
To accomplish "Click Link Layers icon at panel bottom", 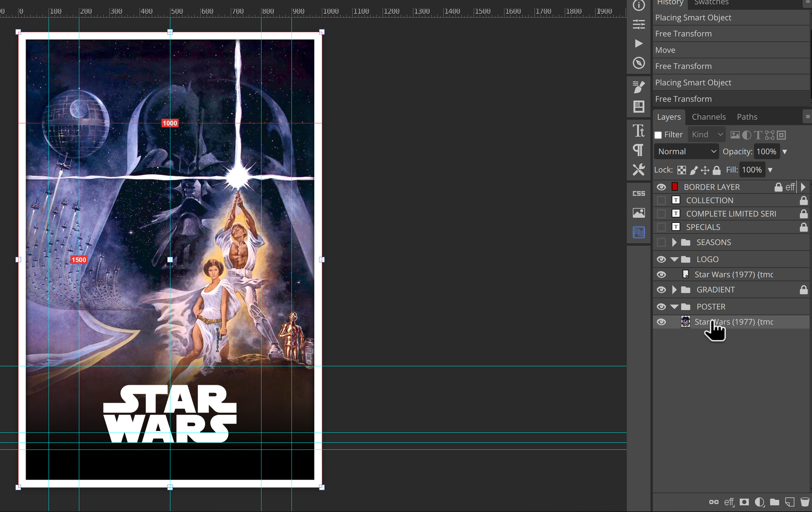I will coord(714,502).
